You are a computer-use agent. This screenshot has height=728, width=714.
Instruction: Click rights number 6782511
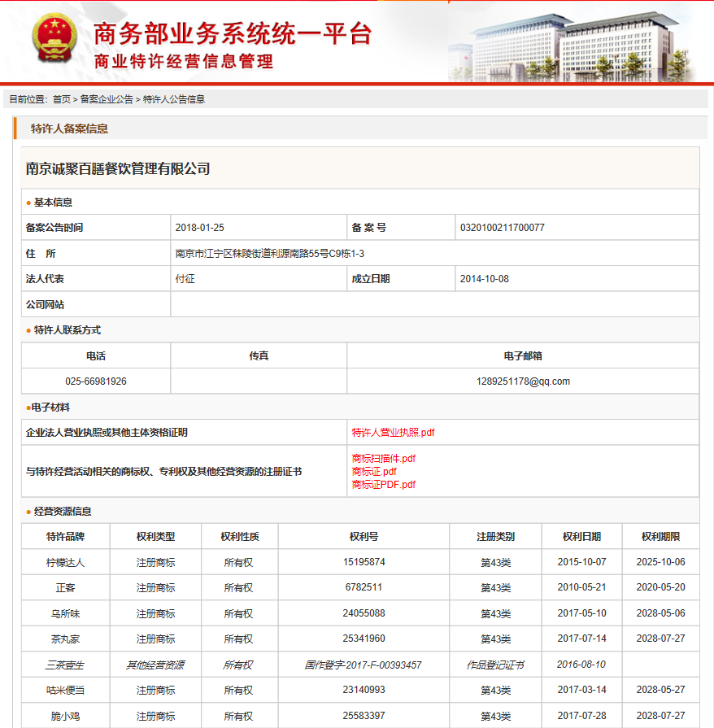364,587
